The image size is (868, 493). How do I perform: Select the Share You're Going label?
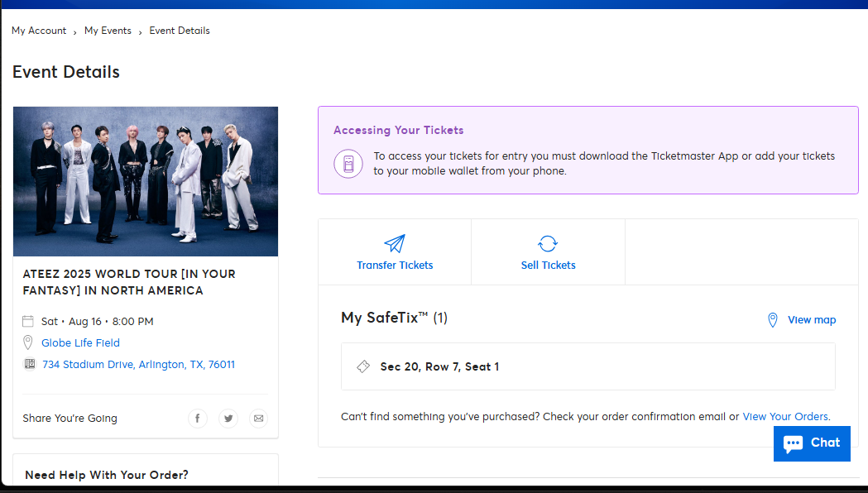(70, 419)
